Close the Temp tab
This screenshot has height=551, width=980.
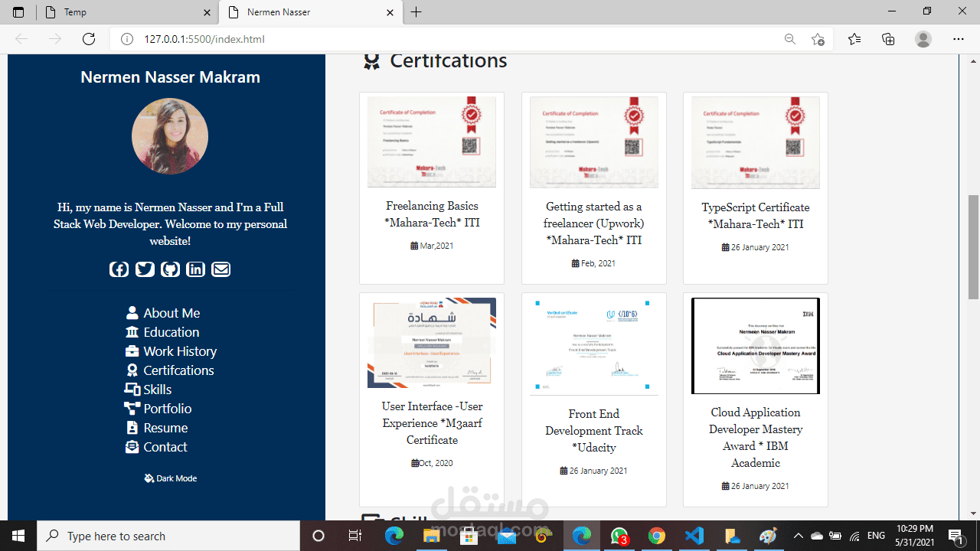pyautogui.click(x=207, y=12)
